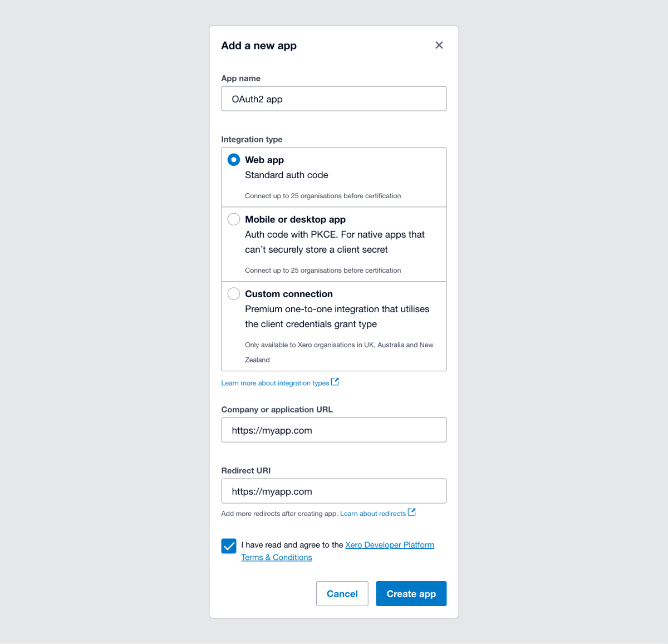The image size is (668, 644).
Task: Click the Custom connection option card
Action: pyautogui.click(x=333, y=326)
